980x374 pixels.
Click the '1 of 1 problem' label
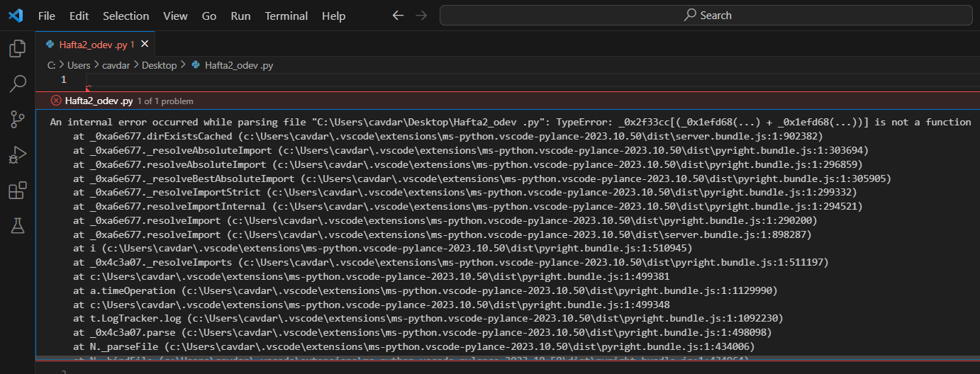(x=165, y=101)
